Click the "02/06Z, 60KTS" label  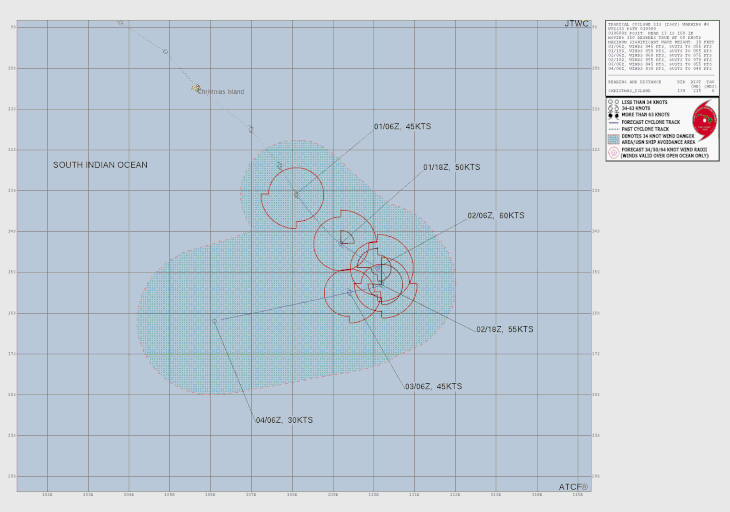[496, 216]
